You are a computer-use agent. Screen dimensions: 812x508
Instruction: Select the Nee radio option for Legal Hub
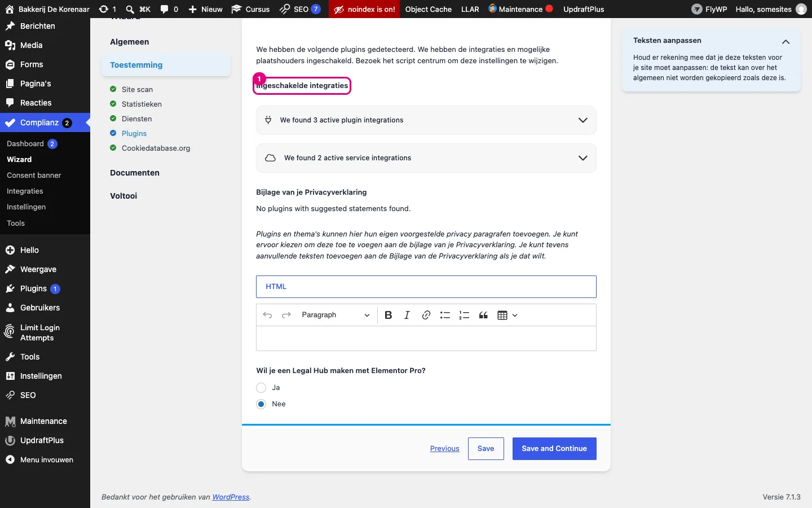coord(261,404)
